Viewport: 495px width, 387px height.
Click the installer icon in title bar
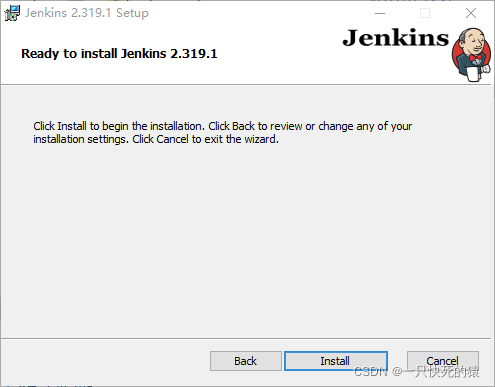12,13
